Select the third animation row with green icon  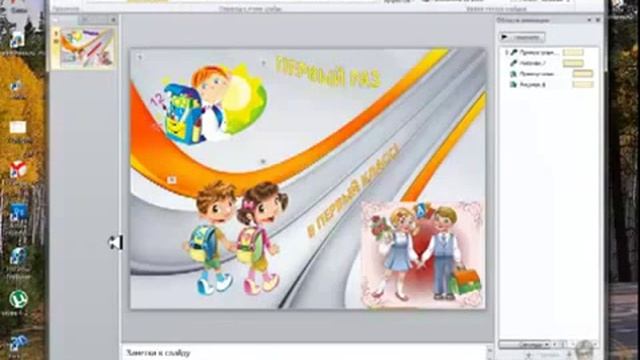pos(548,74)
